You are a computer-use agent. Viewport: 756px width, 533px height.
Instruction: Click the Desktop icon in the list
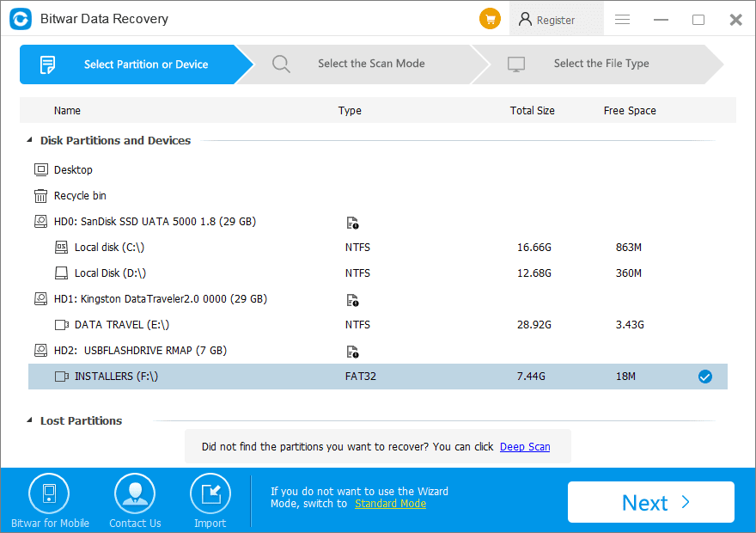[x=41, y=170]
